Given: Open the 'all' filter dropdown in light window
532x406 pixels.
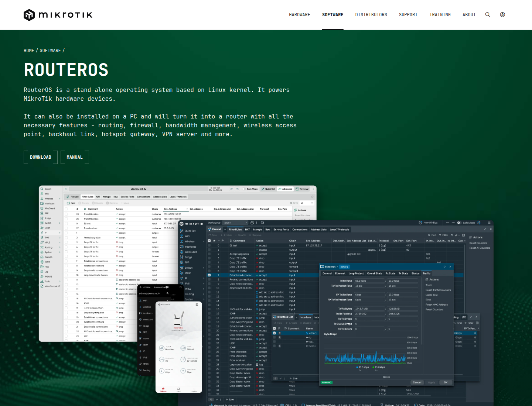Looking at the screenshot, I should (307, 203).
